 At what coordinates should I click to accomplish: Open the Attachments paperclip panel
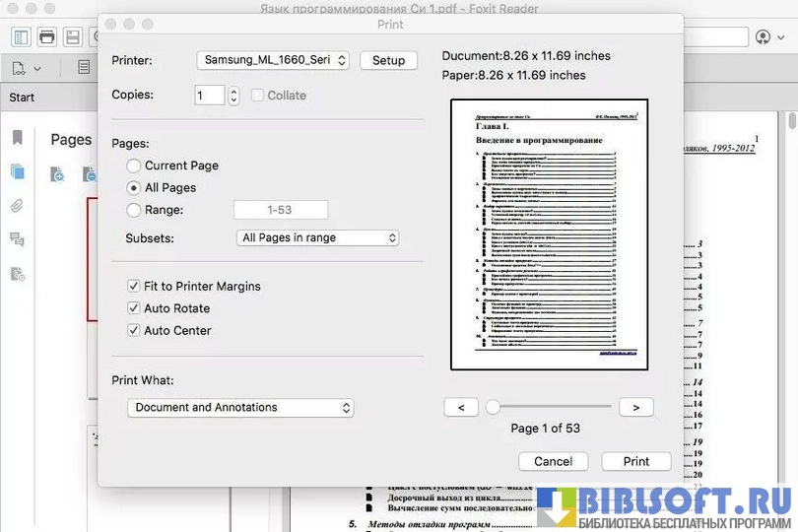17,206
